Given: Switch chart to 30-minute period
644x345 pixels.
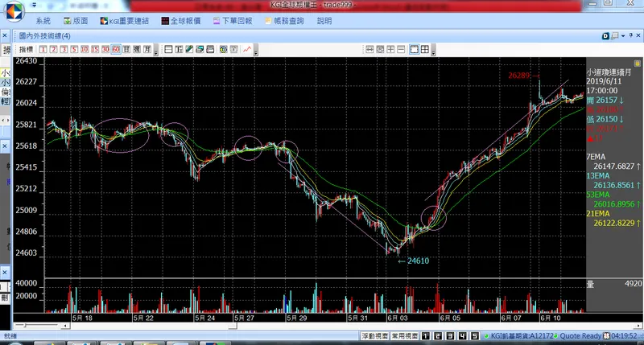Looking at the screenshot, I should 105,50.
